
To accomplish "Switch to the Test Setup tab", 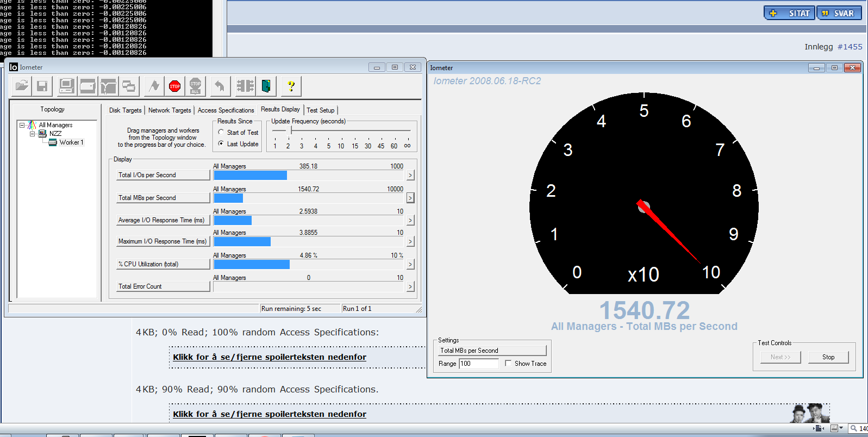I will point(321,110).
